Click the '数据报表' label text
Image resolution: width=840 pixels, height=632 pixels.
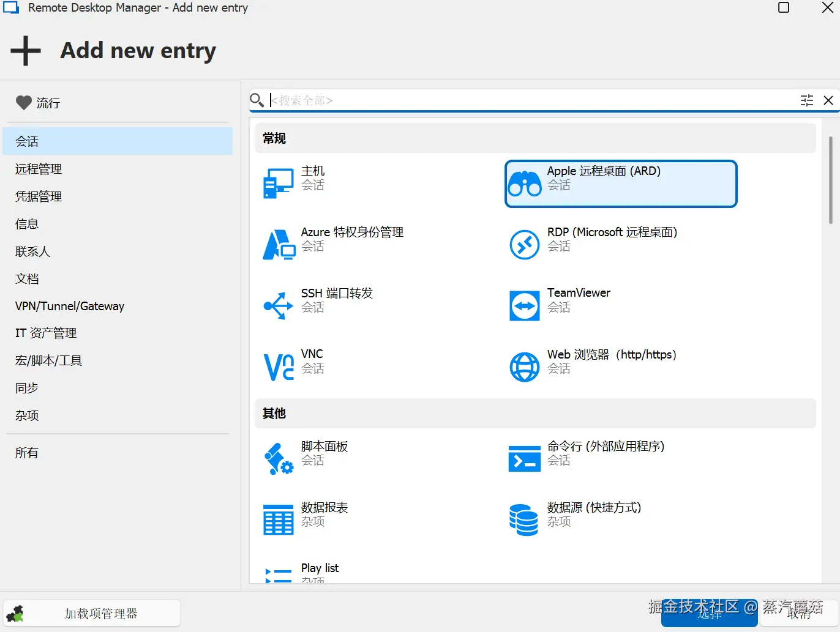pos(324,508)
